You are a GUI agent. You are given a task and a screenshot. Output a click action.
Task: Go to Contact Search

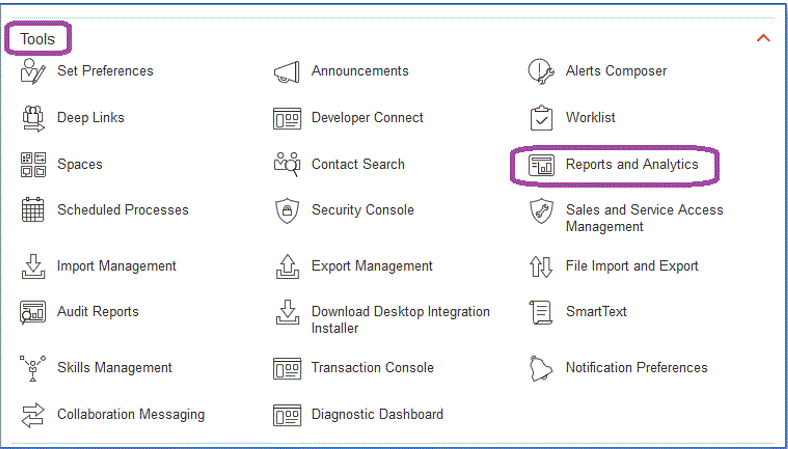[x=358, y=164]
